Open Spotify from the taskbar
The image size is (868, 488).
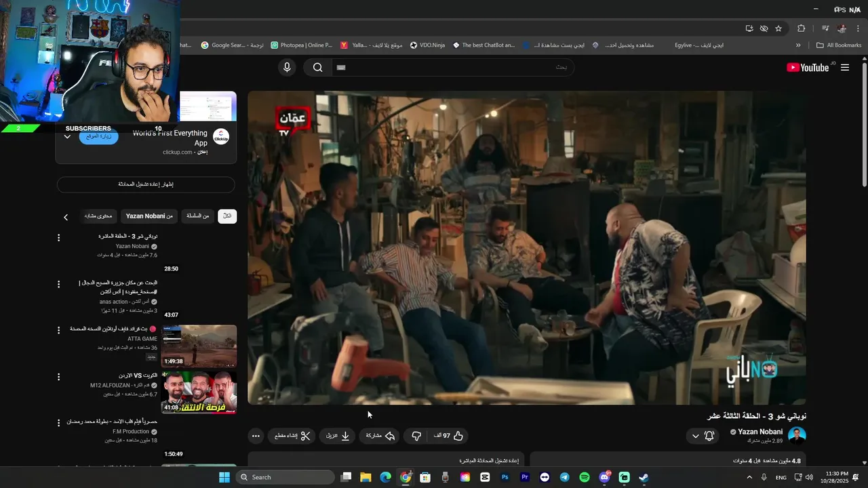click(584, 477)
